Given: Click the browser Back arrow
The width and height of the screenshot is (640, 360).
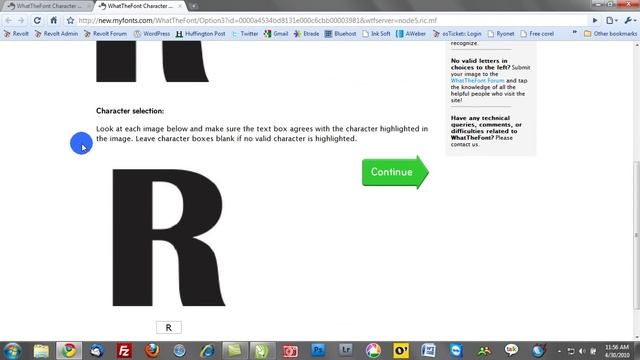Looking at the screenshot, I should click(9, 20).
